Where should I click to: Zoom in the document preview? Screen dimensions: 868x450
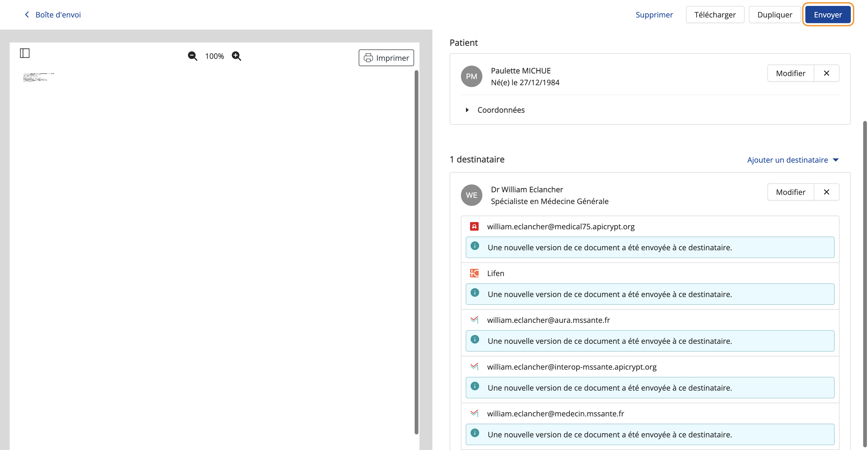pyautogui.click(x=237, y=56)
